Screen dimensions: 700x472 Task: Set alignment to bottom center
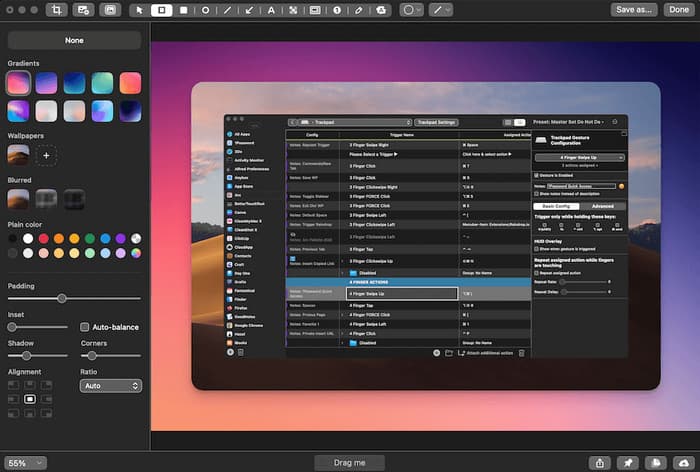(x=30, y=413)
